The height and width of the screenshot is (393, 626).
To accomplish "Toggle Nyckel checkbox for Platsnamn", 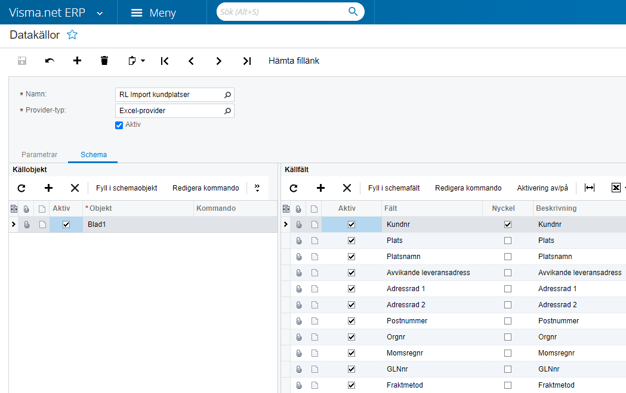I will click(x=508, y=256).
